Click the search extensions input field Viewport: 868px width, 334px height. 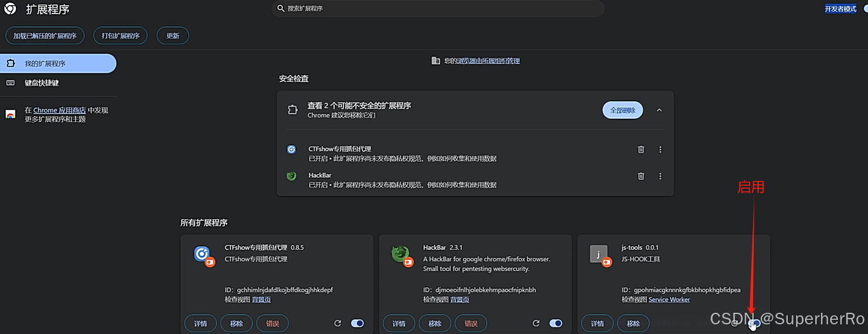438,9
